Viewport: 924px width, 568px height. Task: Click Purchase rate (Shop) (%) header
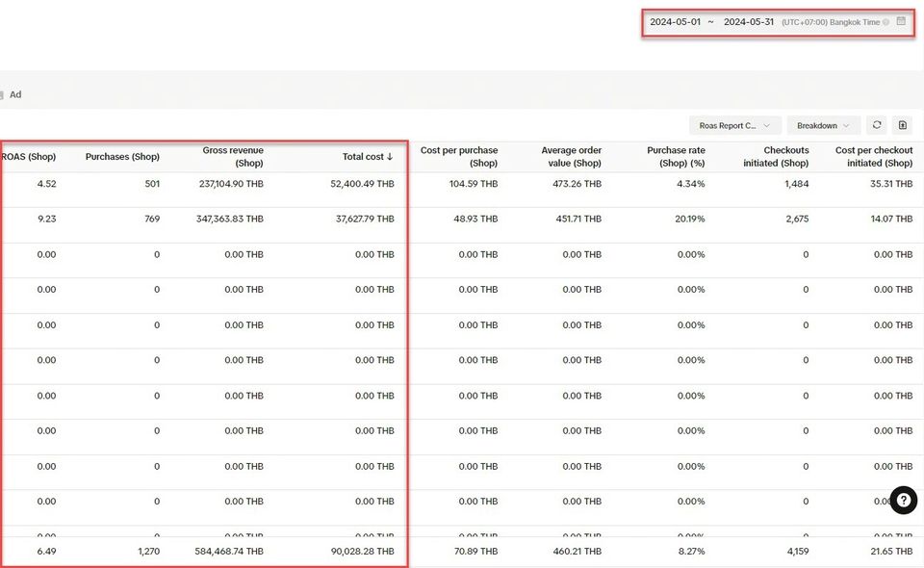tap(676, 157)
